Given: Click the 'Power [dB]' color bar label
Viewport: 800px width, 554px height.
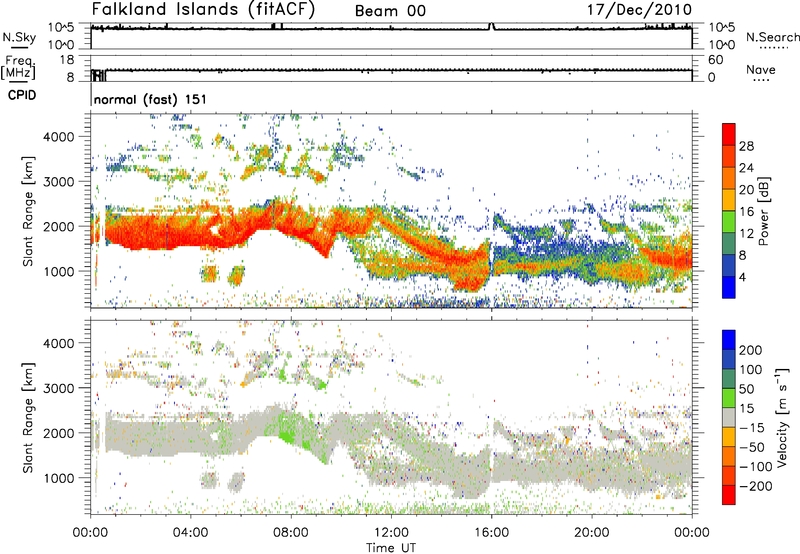Looking at the screenshot, I should click(x=764, y=211).
